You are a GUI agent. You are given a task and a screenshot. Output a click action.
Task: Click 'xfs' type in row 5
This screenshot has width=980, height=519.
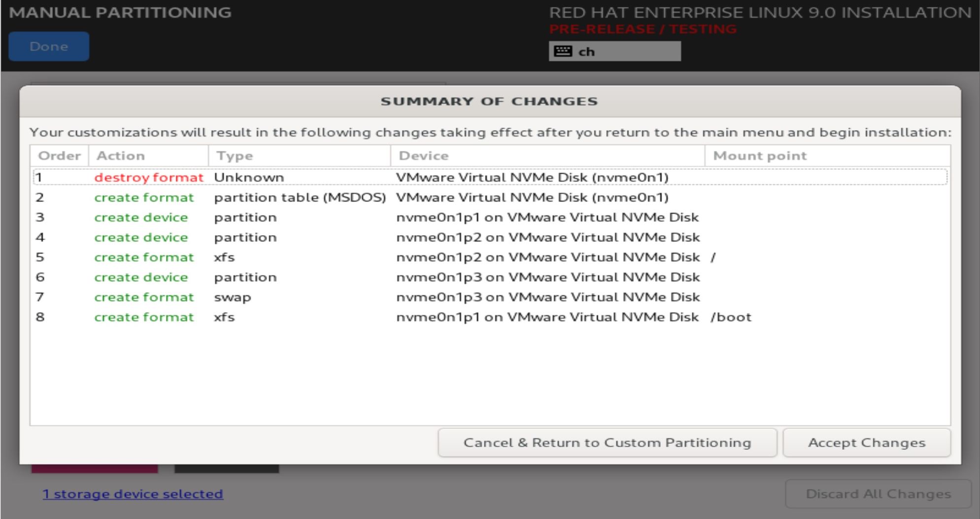pos(224,257)
